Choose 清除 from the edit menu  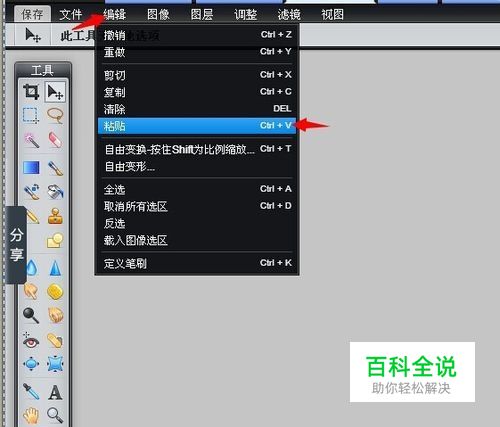coord(197,109)
